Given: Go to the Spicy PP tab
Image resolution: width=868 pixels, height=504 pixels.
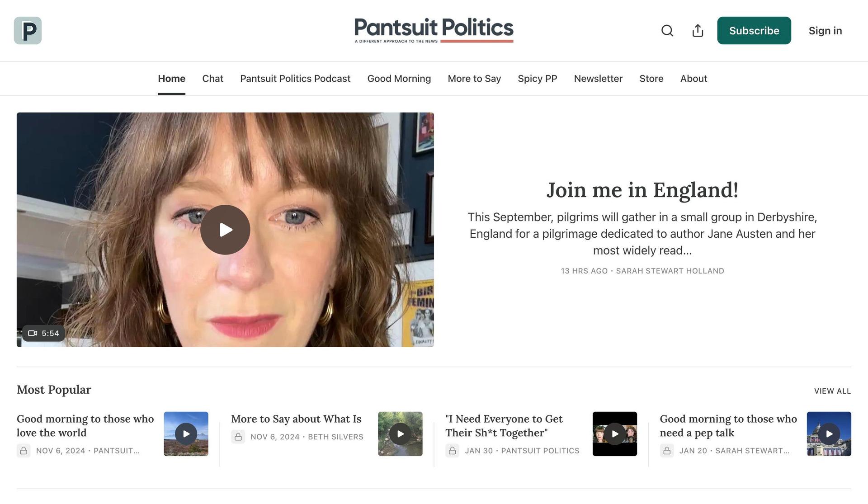Looking at the screenshot, I should tap(537, 79).
